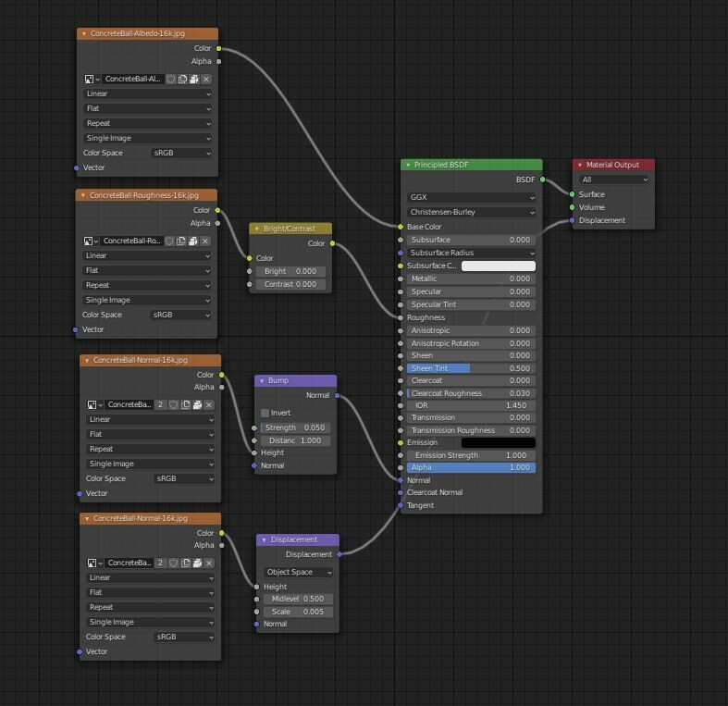Enable Invert checkbox on Bump node
Screen dimensions: 728x706
[265, 413]
